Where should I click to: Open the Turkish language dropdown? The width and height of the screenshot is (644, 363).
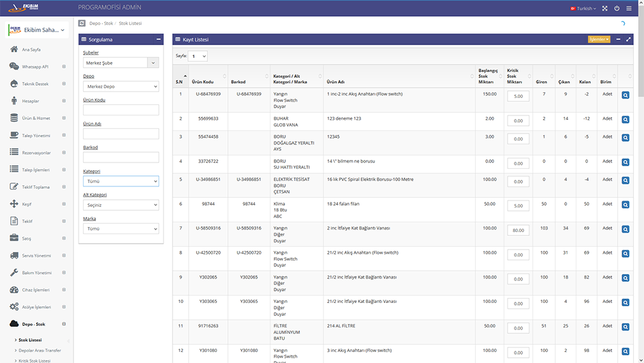(582, 8)
